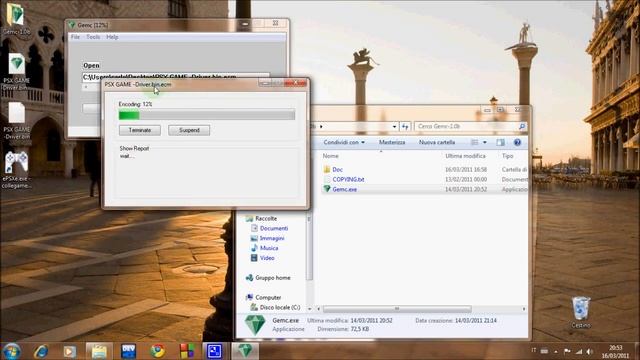Click the navigation pane scroll down arrow
This screenshot has width=640, height=360.
tap(309, 309)
